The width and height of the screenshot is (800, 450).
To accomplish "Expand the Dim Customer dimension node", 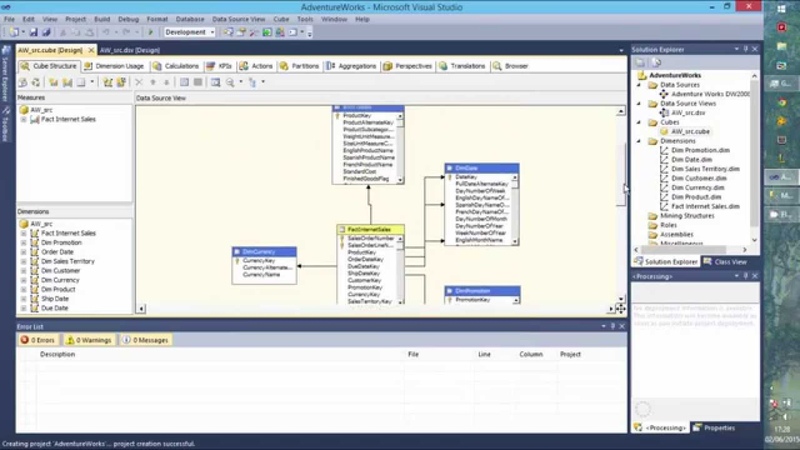I will 23,271.
